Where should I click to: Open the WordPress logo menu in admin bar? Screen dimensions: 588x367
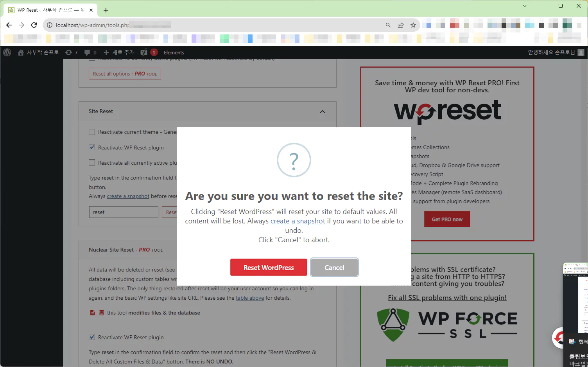coord(7,52)
